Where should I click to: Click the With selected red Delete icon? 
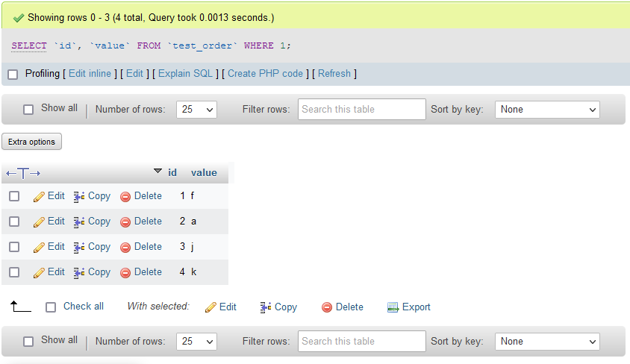(x=327, y=307)
